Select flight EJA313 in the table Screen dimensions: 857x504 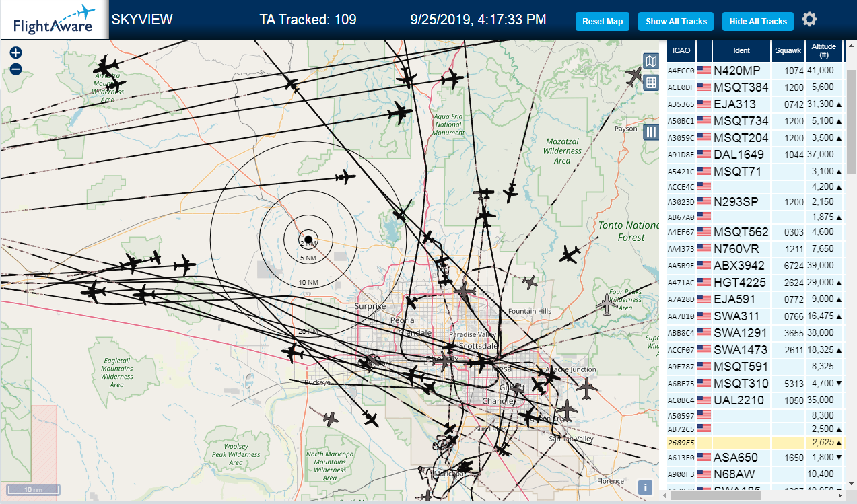click(x=754, y=104)
